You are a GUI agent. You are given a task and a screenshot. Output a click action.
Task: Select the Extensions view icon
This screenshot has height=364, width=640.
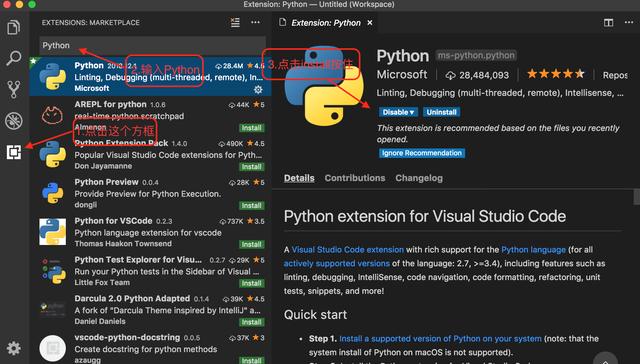(13, 152)
